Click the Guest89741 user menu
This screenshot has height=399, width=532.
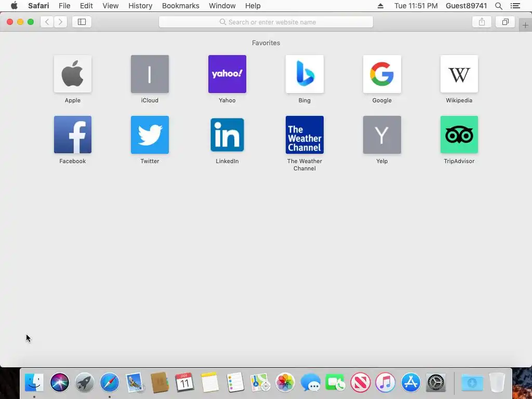pos(466,6)
